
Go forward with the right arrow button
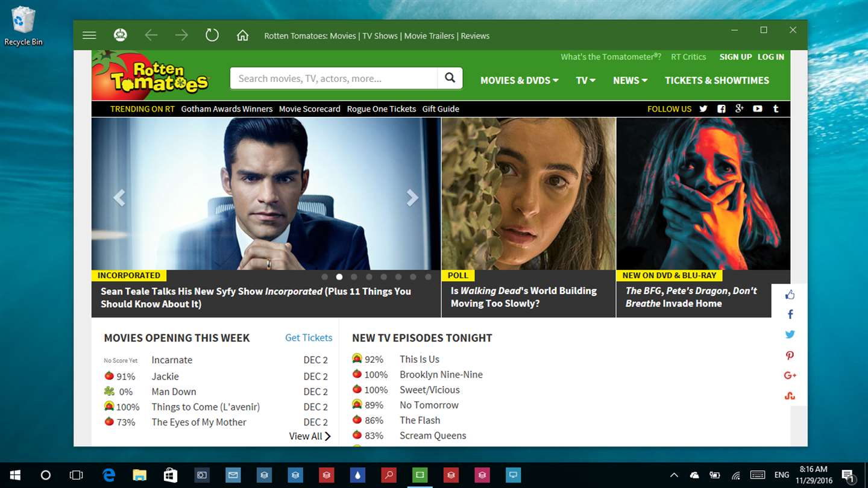181,36
